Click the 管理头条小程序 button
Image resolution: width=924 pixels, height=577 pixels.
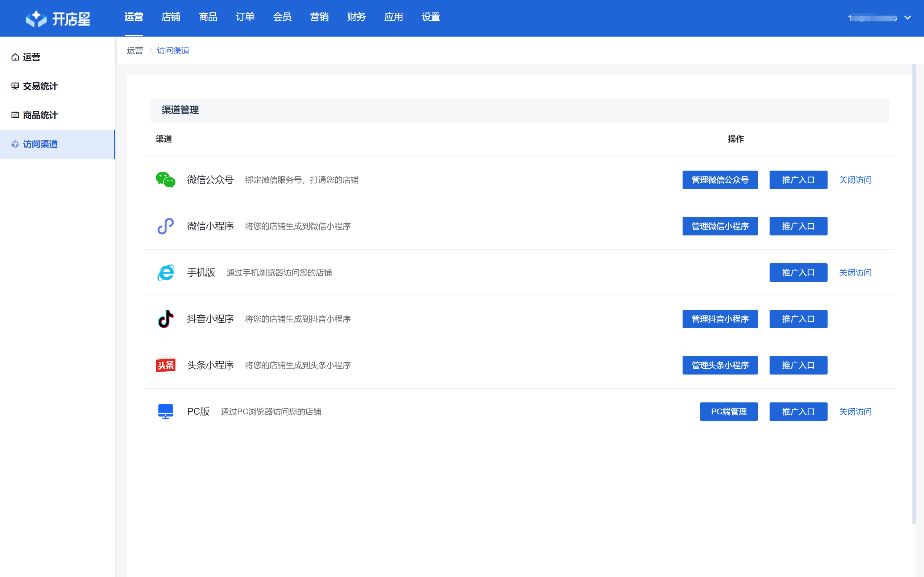coord(720,365)
